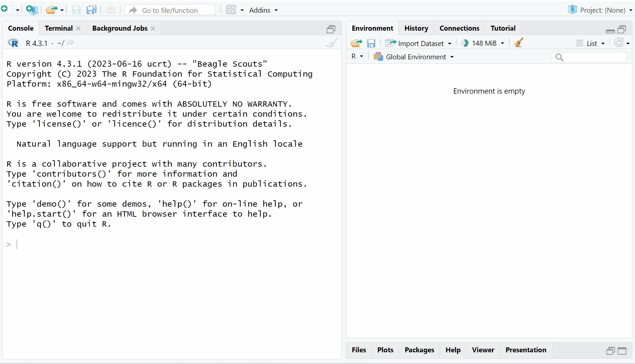Viewport: 635px width, 364px height.
Task: Expand the Addins dropdown
Action: coord(263,10)
